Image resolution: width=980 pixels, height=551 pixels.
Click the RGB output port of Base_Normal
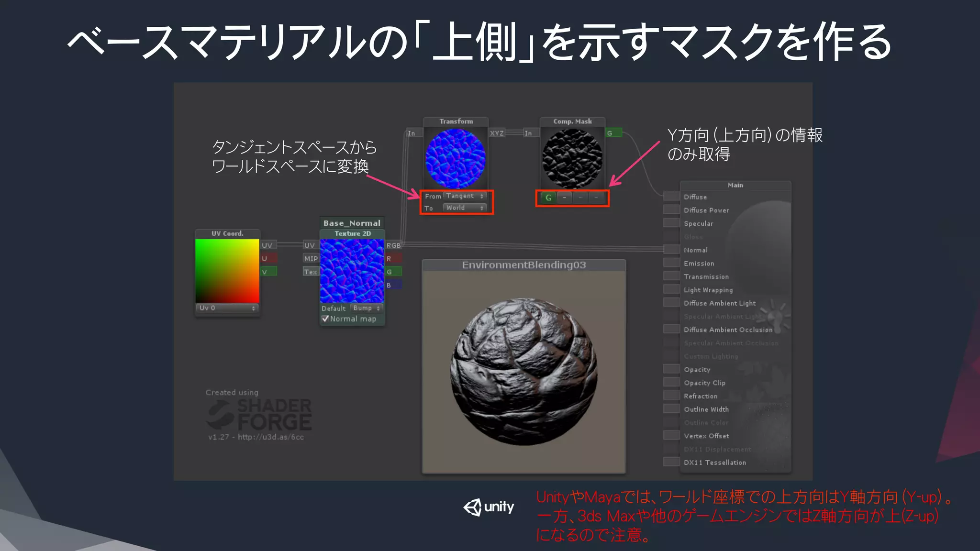pos(394,245)
